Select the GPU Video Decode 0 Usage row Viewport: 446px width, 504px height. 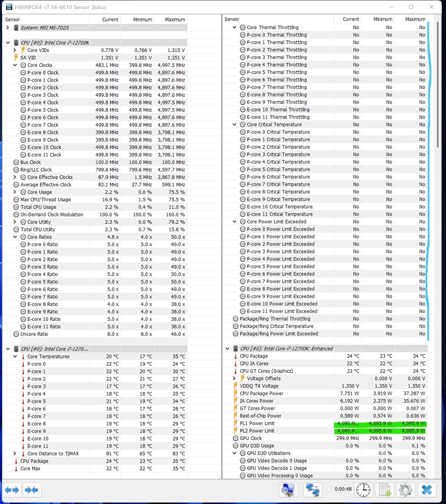click(325, 461)
